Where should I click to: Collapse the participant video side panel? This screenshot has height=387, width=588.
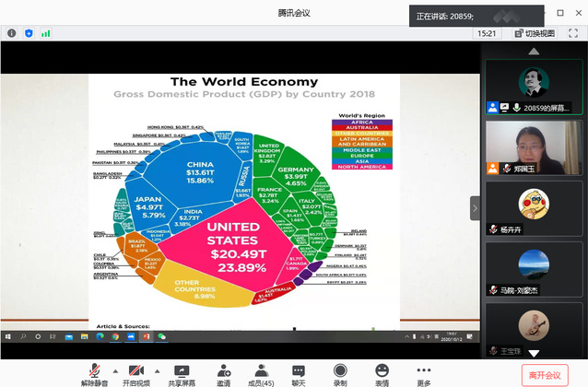[476, 208]
